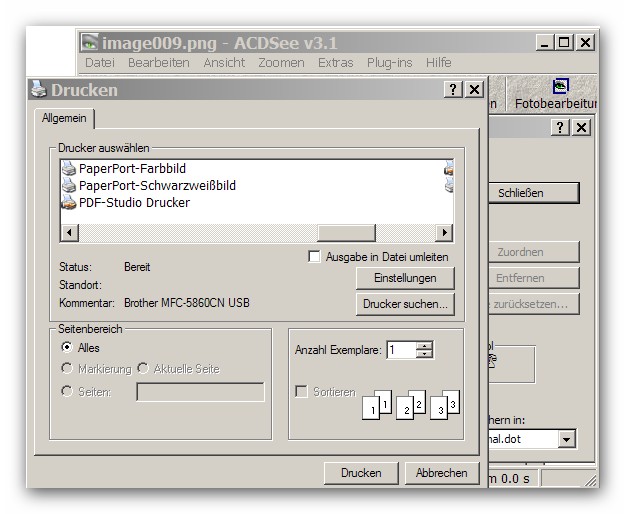Click the Drucken button
The width and height of the screenshot is (626, 514).
pos(361,473)
